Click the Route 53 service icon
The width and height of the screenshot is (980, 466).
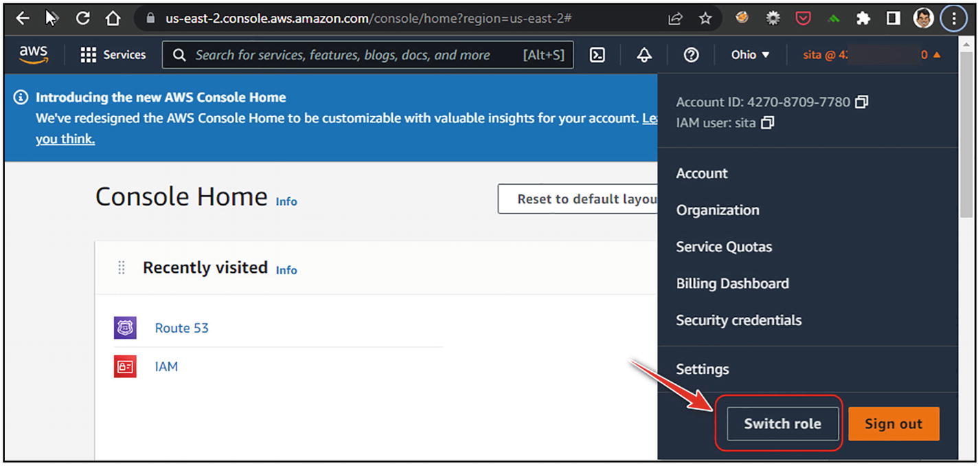pos(125,328)
